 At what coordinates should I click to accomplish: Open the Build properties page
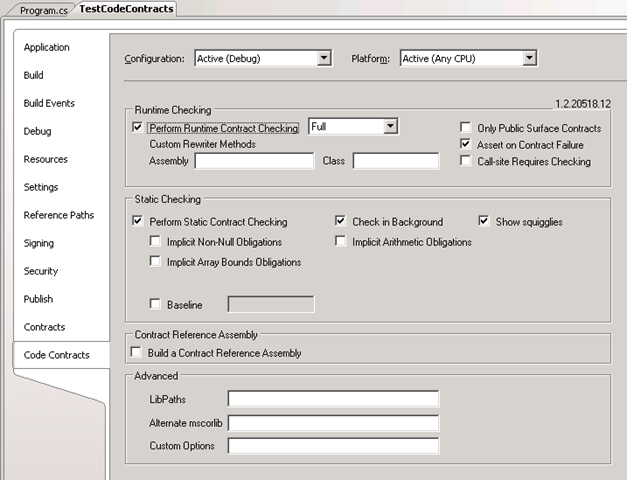click(34, 75)
